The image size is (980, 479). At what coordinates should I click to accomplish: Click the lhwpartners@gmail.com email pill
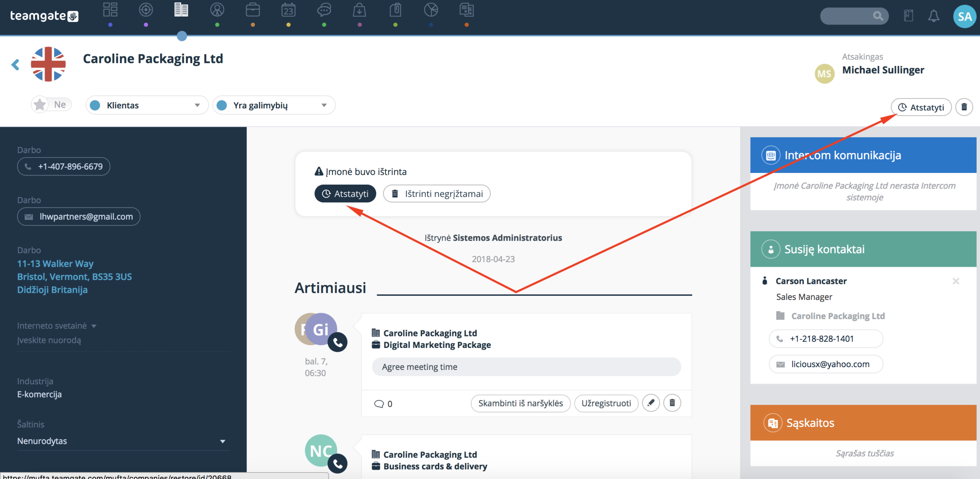pyautogui.click(x=78, y=217)
